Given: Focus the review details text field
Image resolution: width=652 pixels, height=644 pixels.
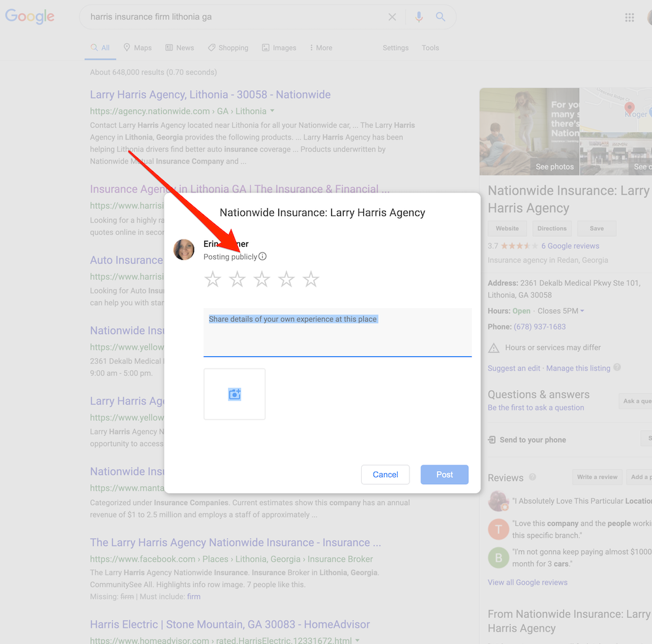Looking at the screenshot, I should click(337, 332).
